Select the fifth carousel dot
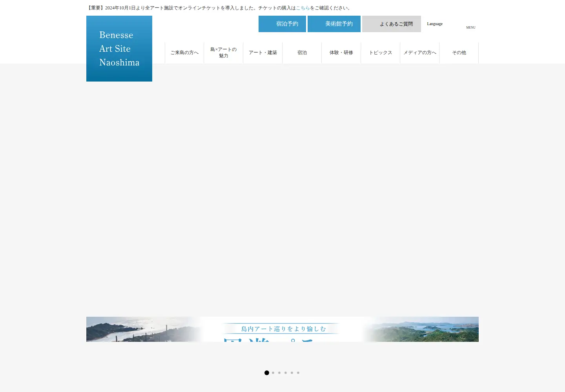The width and height of the screenshot is (565, 392). pos(292,373)
